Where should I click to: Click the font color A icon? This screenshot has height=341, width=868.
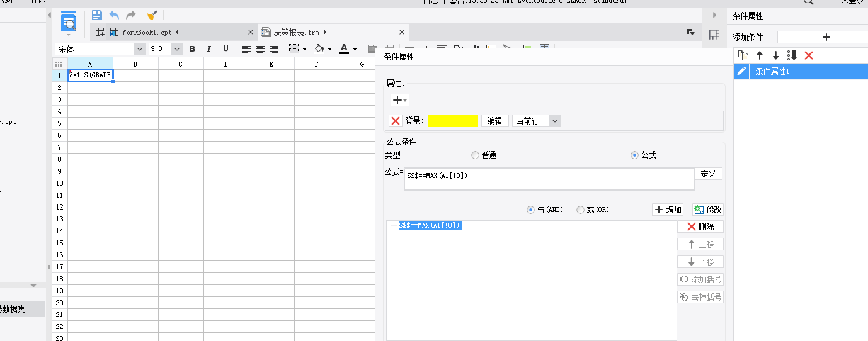tap(344, 49)
